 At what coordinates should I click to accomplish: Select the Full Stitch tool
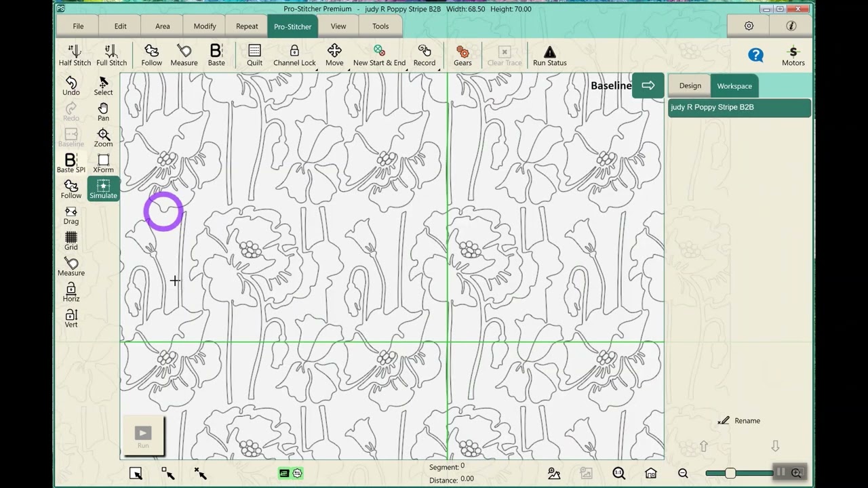(111, 56)
